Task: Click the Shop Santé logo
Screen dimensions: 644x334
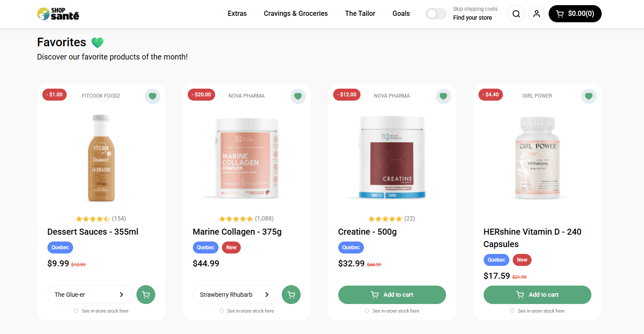Action: [x=58, y=14]
